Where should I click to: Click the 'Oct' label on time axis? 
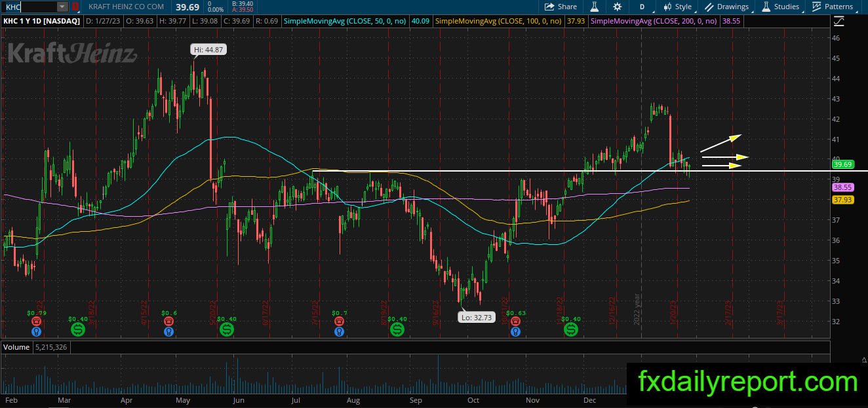[473, 399]
